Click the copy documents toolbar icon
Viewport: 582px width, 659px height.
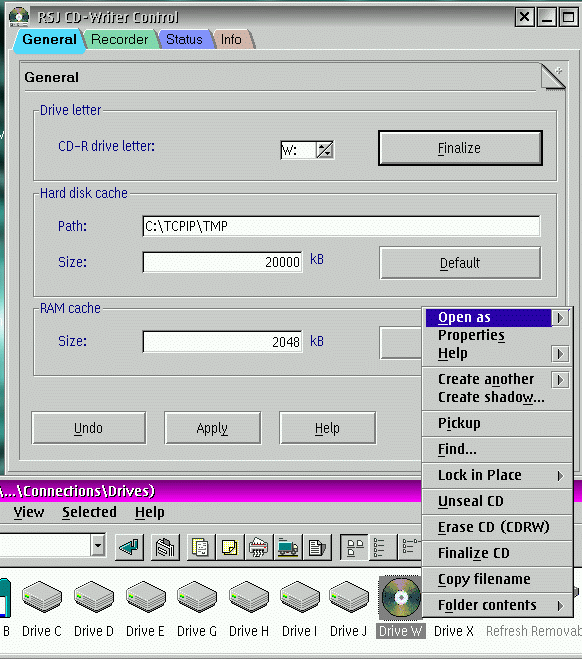(x=200, y=547)
